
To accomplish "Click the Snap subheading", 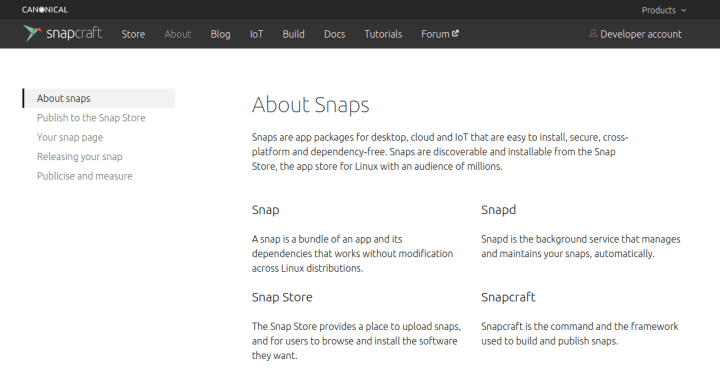I will pos(265,210).
